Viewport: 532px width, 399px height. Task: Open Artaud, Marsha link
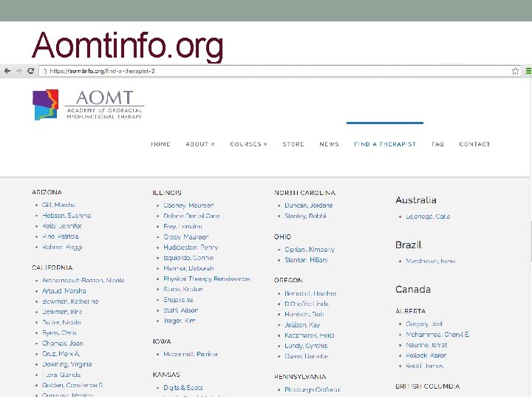(x=64, y=291)
